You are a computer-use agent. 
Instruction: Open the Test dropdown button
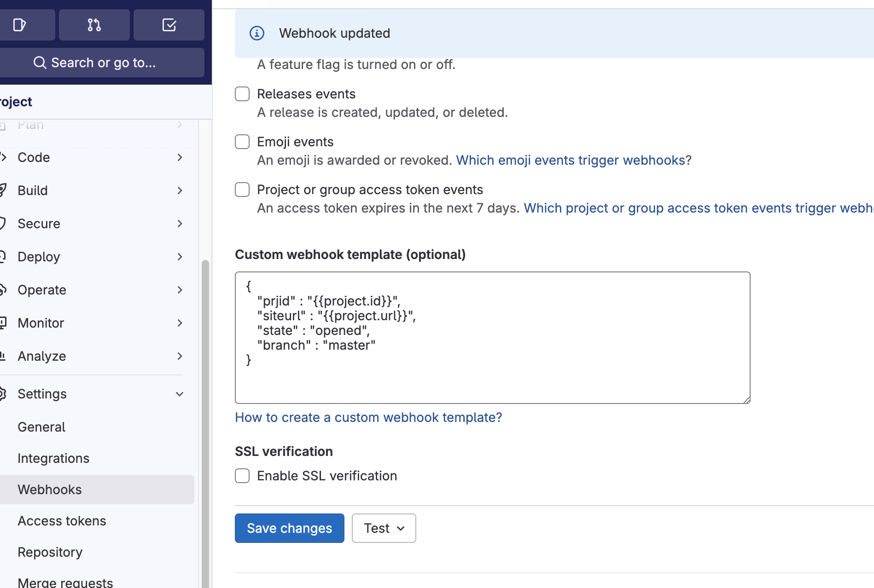click(384, 528)
